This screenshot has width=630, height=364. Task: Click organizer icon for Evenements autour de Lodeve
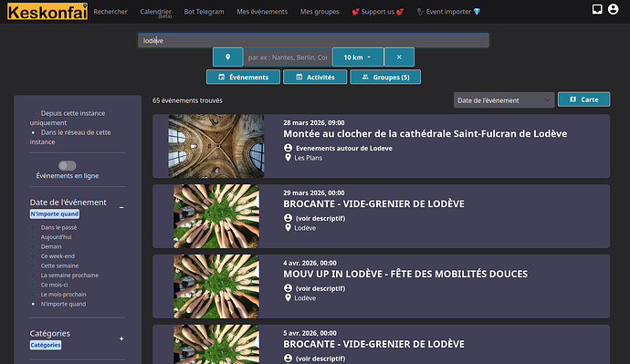pyautogui.click(x=288, y=148)
